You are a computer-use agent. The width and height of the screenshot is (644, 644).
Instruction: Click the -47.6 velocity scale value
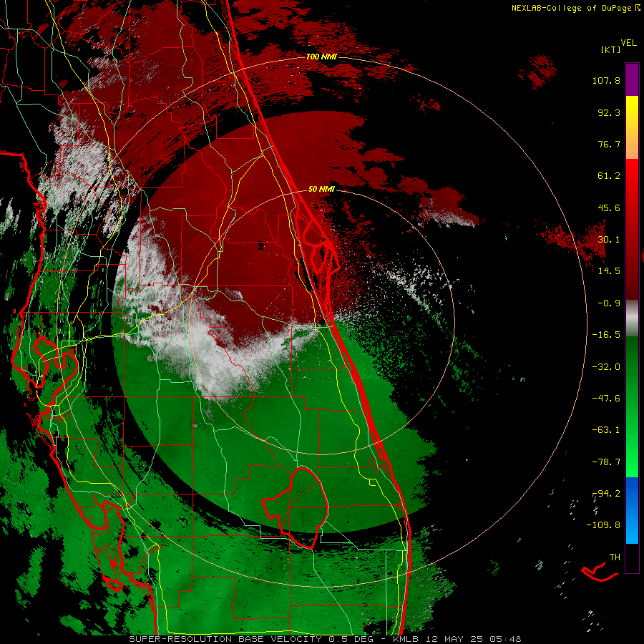606,399
